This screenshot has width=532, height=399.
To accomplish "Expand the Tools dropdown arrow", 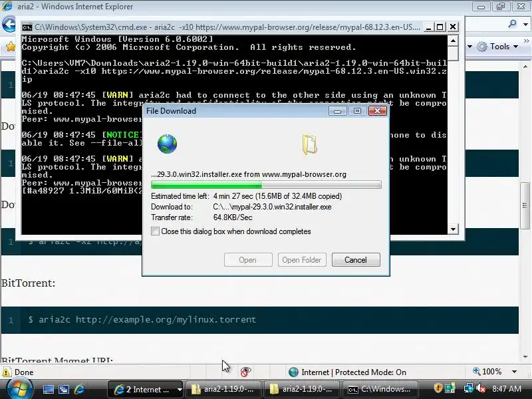I will click(516, 47).
